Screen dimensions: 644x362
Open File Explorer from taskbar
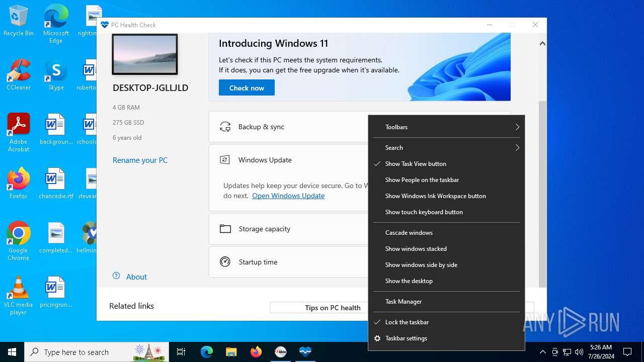(x=231, y=352)
